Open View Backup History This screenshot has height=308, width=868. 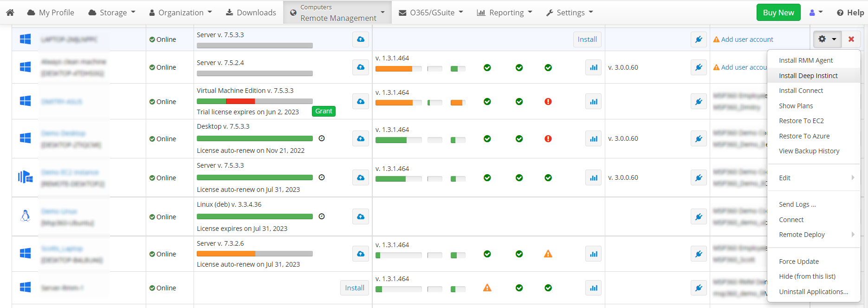point(809,151)
